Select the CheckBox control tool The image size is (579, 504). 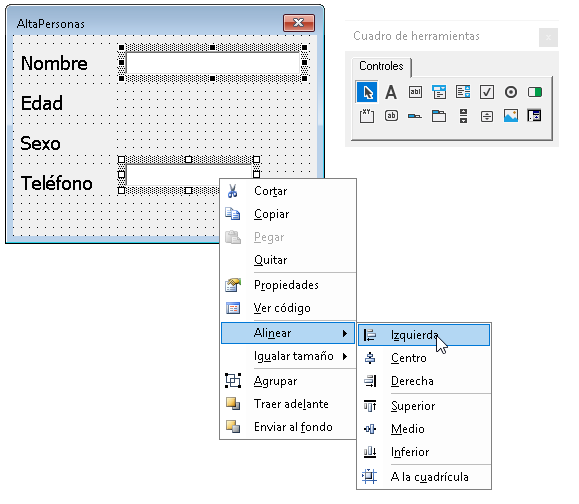click(487, 92)
